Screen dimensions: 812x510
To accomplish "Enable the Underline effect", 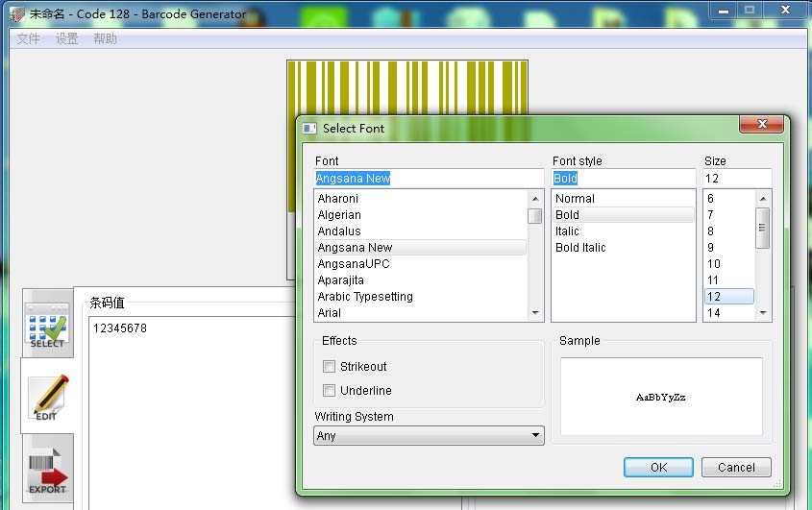I will point(329,390).
